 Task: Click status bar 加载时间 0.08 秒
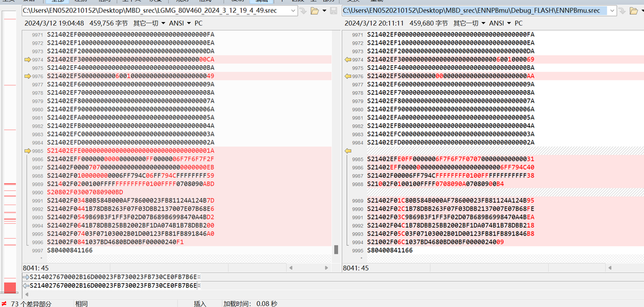[251, 304]
